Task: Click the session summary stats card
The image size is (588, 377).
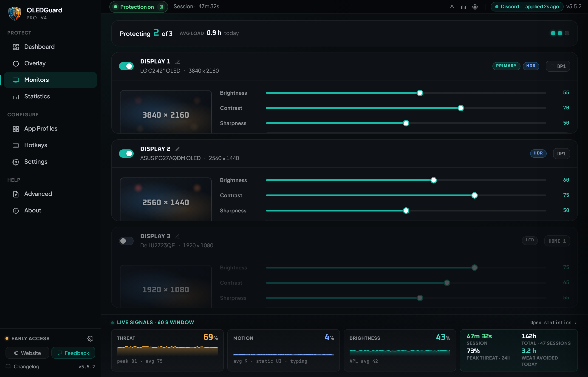Action: (x=519, y=350)
